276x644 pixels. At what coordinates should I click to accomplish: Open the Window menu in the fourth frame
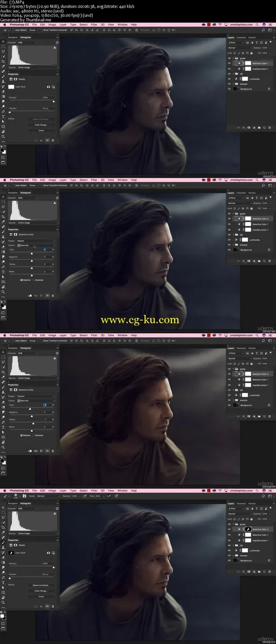122,490
